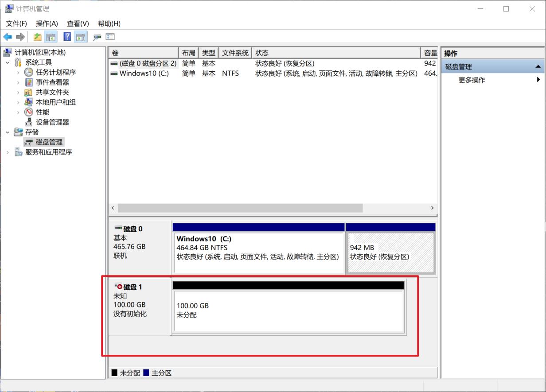Click the 共享文件夹 icon

click(29, 92)
